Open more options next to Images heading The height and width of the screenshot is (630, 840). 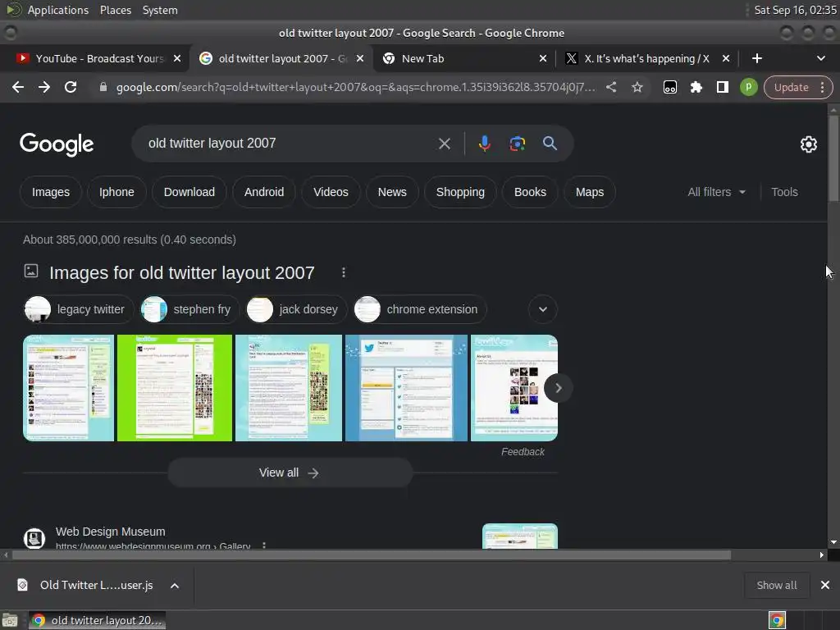(x=344, y=272)
